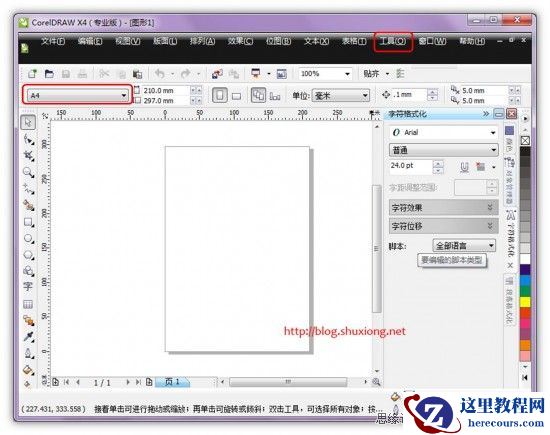Click the horizontal scrollbar thumb
The image size is (550, 435).
click(x=288, y=382)
